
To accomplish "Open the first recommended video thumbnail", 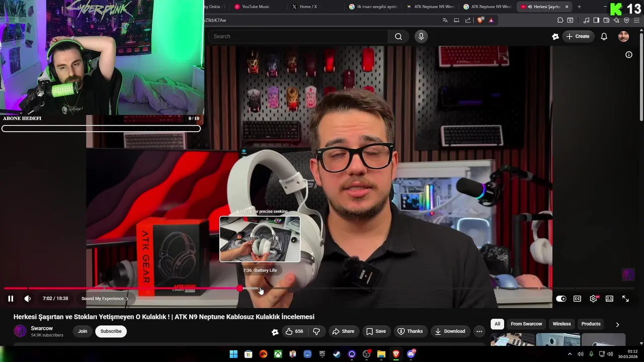I will click(513, 339).
